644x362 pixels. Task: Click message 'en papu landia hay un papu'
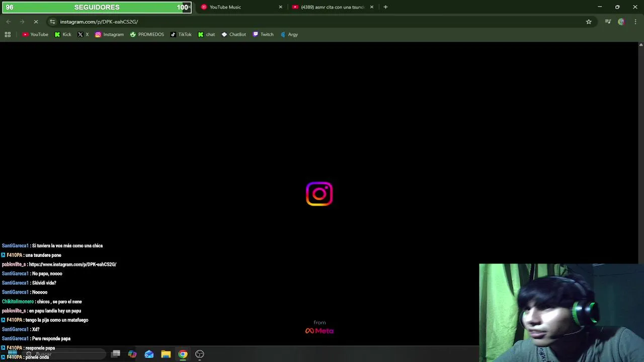tap(55, 311)
